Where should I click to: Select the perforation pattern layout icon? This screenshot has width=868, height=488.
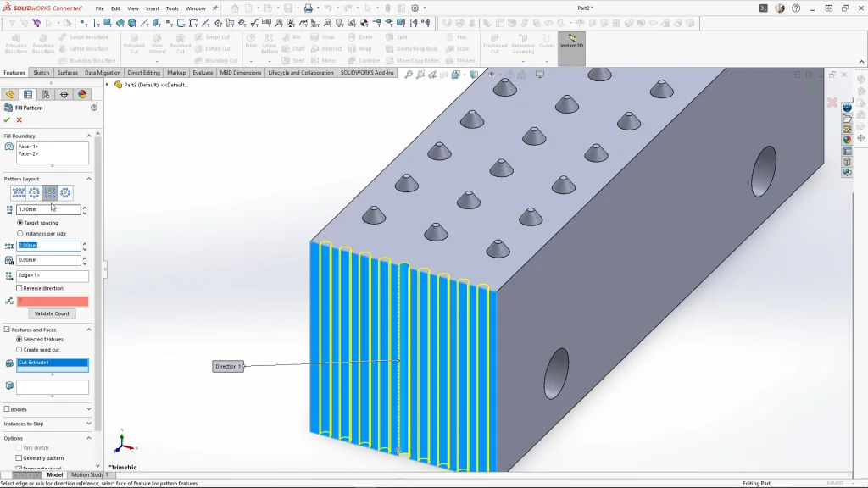click(x=19, y=193)
